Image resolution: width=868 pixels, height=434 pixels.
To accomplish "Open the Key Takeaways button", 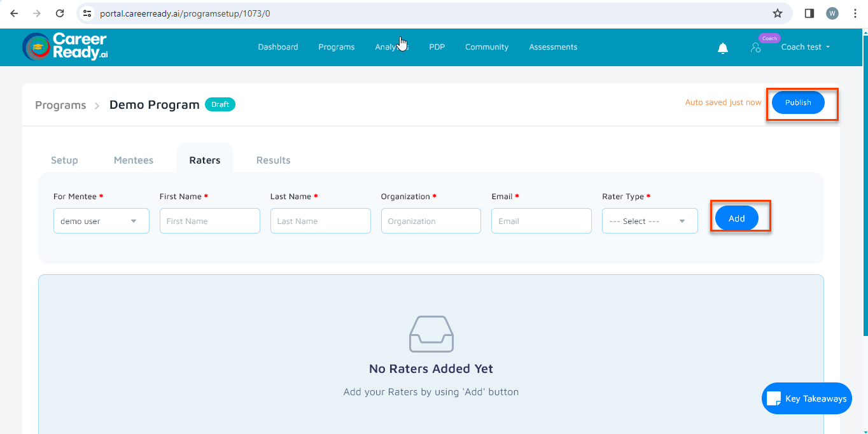I will tap(806, 398).
